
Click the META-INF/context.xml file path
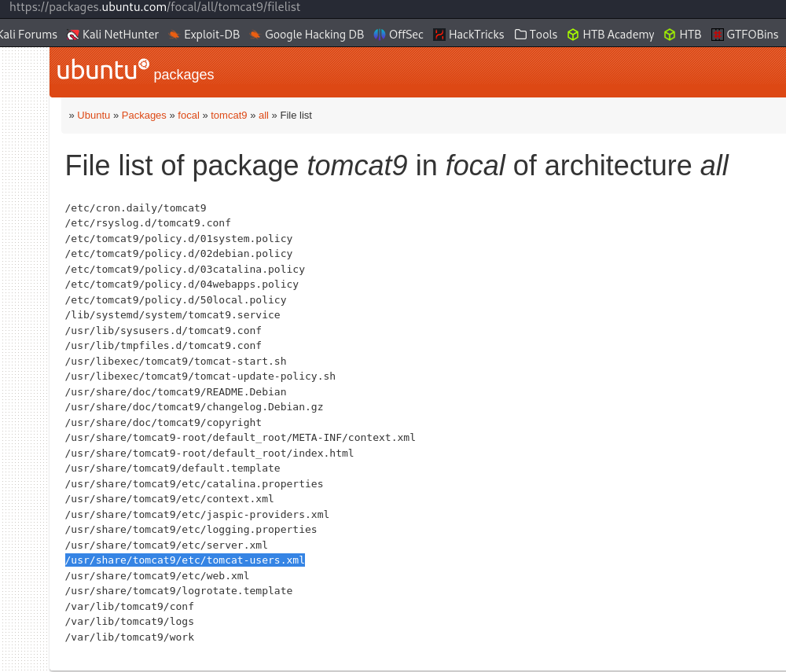click(x=241, y=438)
